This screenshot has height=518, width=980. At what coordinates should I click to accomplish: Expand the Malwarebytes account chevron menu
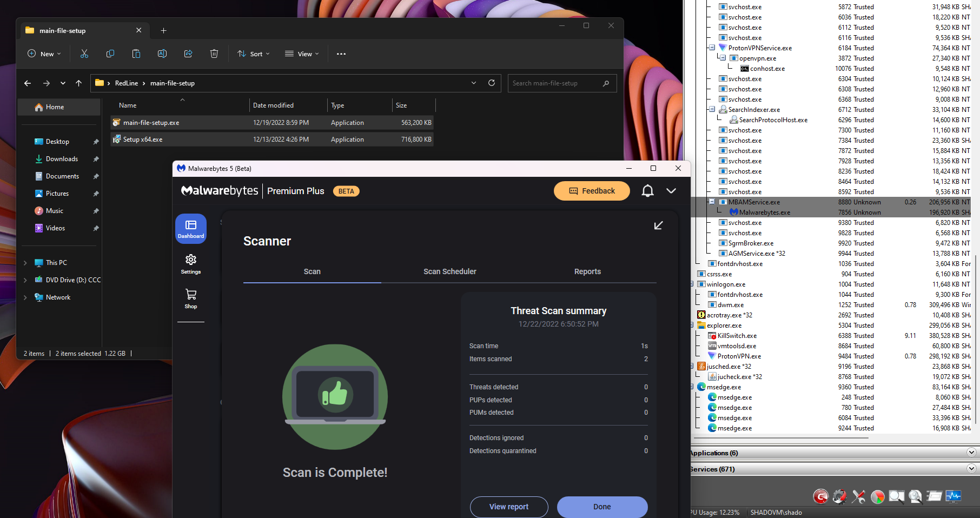pyautogui.click(x=671, y=191)
